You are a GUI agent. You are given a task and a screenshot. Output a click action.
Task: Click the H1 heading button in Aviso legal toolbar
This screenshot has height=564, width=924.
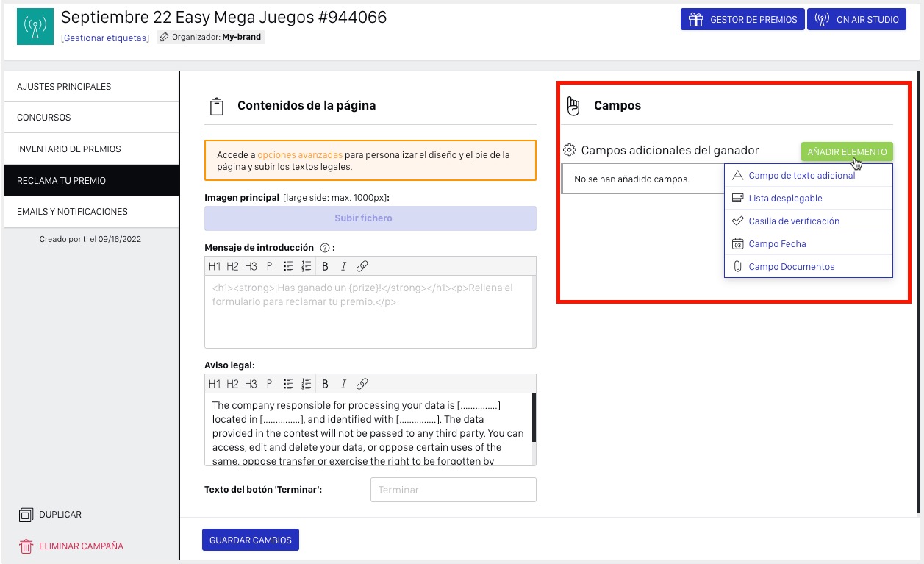point(215,384)
